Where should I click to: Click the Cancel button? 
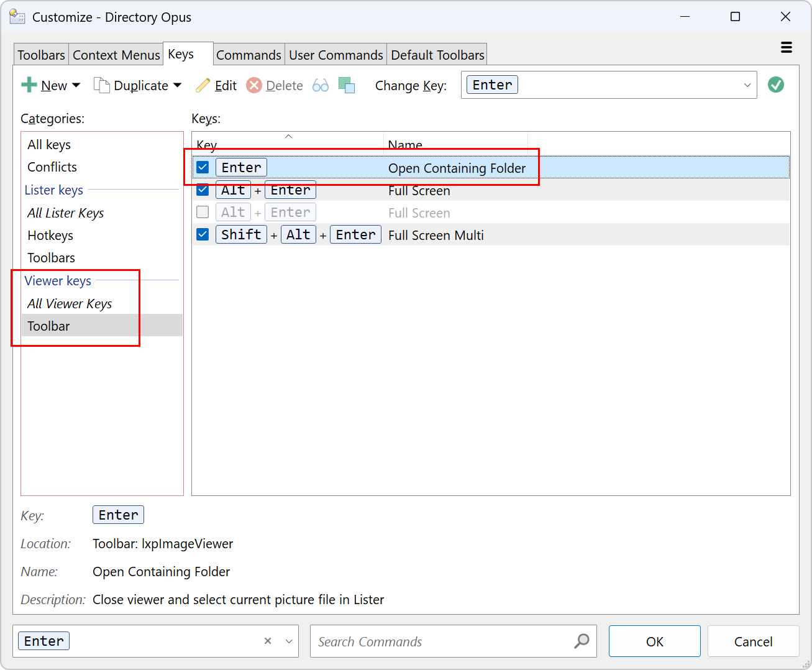pos(753,641)
